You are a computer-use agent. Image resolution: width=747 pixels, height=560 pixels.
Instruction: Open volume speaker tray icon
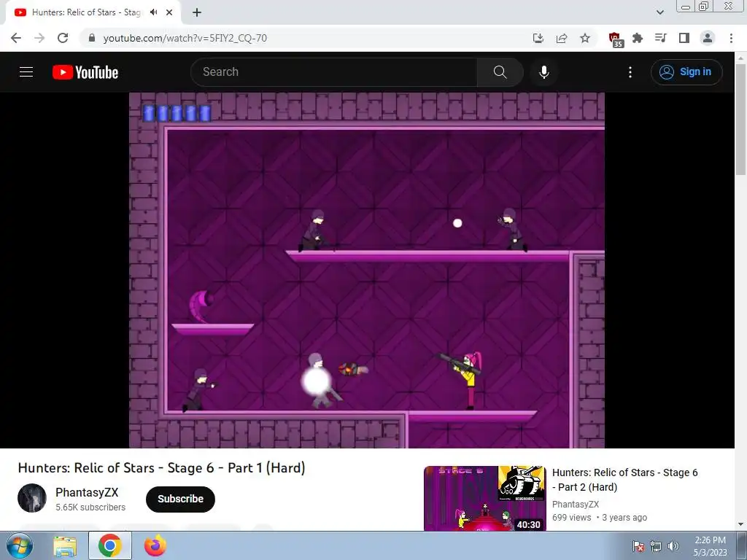point(673,546)
